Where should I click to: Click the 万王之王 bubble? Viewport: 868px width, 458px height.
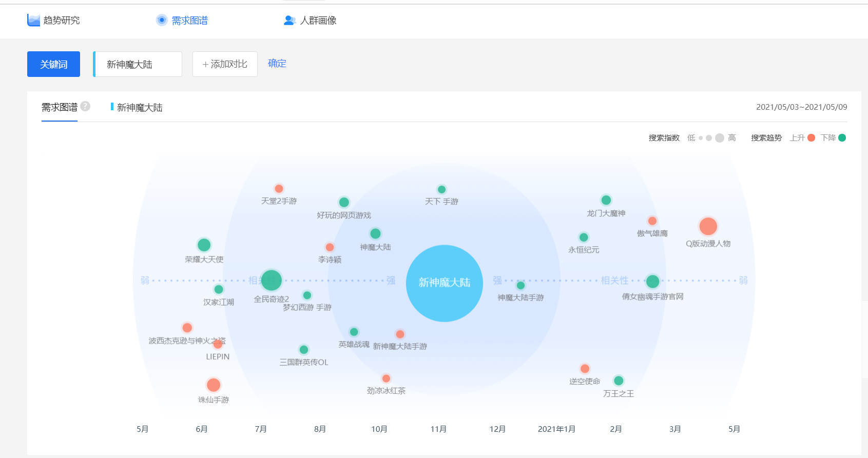[x=619, y=381]
